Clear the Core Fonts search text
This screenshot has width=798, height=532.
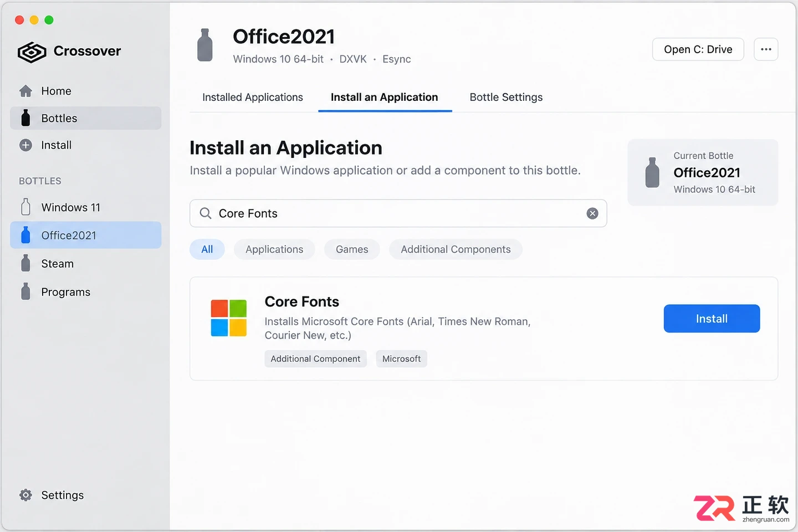click(x=592, y=213)
